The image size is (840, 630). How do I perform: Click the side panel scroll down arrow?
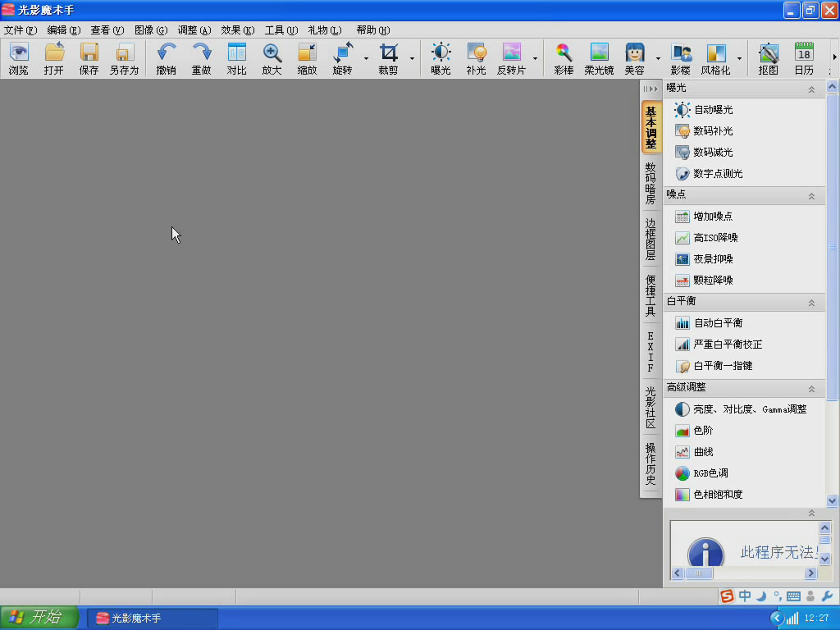point(832,501)
